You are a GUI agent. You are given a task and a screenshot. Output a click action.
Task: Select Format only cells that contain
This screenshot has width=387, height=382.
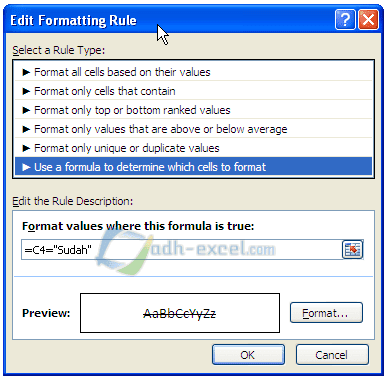coord(193,91)
